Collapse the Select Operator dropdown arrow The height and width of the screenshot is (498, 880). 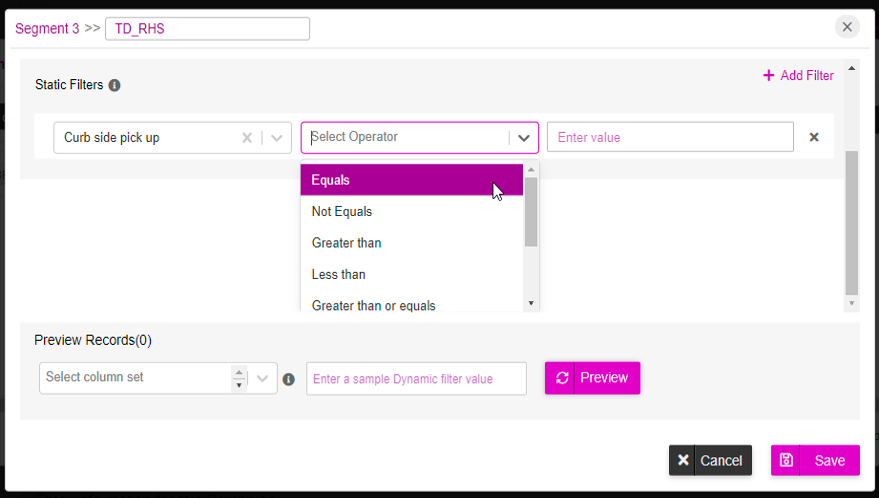(x=524, y=138)
